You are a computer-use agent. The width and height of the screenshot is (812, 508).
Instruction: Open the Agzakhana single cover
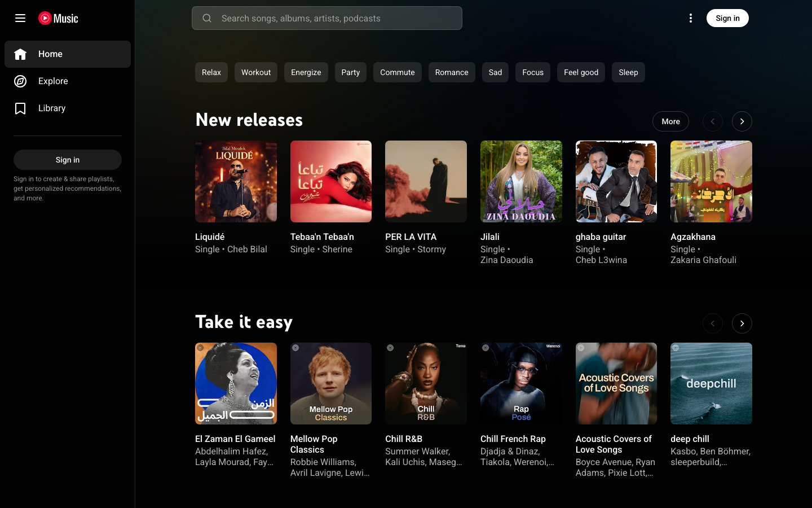click(711, 181)
